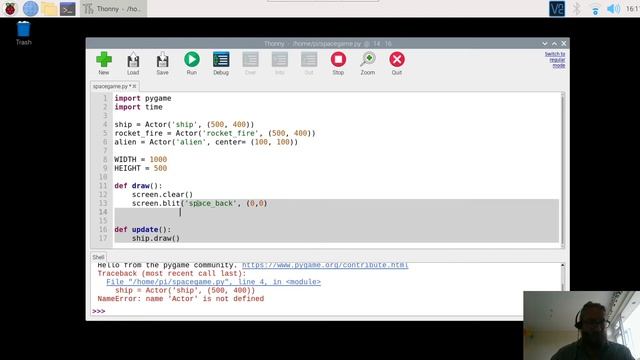Close the spacegame.py tab
This screenshot has height=360, width=640.
pyautogui.click(x=134, y=87)
